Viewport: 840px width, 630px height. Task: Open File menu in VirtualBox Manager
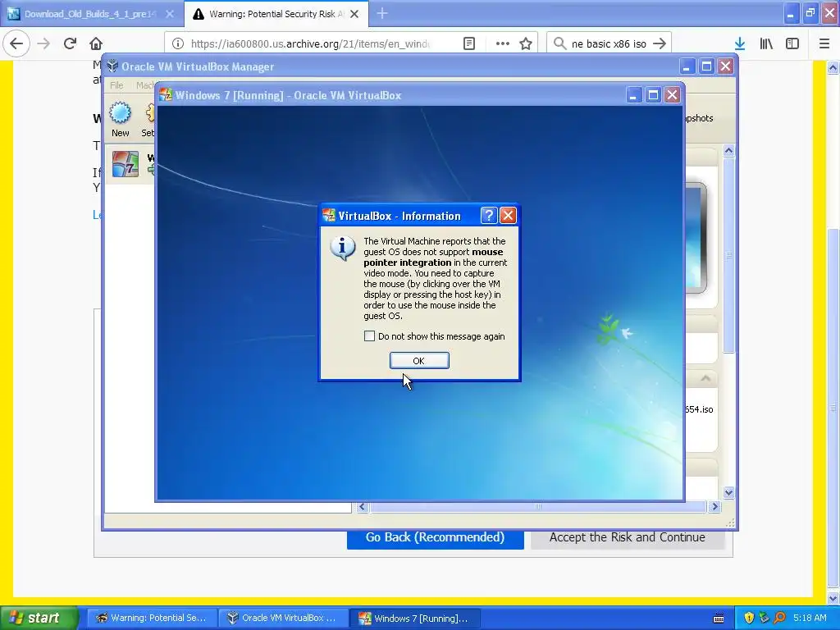point(116,85)
